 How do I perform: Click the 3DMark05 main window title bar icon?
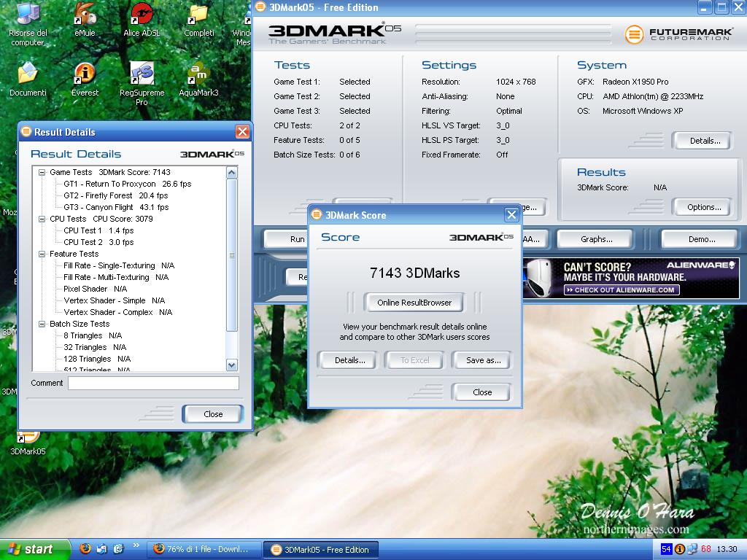(x=260, y=7)
